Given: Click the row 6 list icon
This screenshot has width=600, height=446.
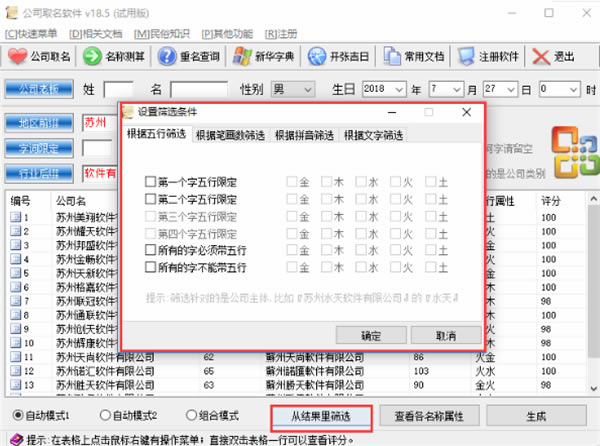Looking at the screenshot, I should 15,287.
